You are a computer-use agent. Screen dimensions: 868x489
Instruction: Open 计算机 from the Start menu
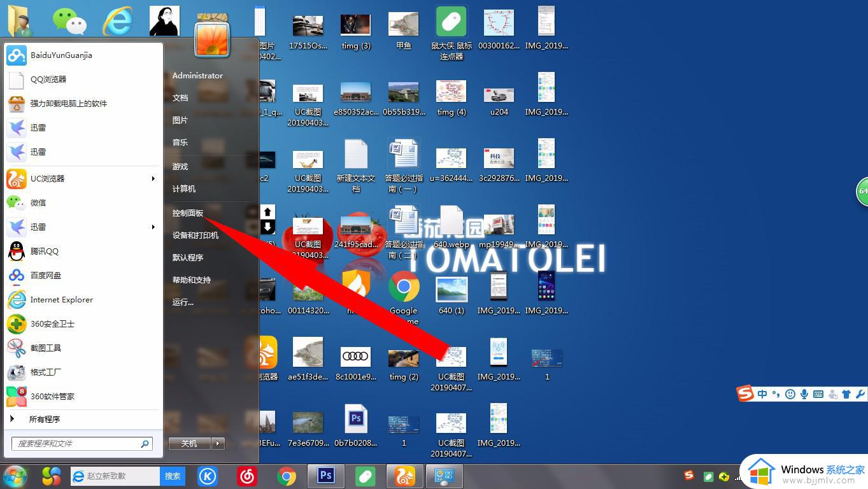184,189
